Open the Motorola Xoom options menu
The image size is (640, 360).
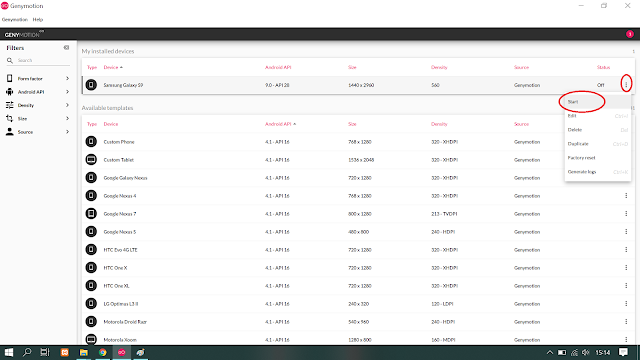(626, 339)
